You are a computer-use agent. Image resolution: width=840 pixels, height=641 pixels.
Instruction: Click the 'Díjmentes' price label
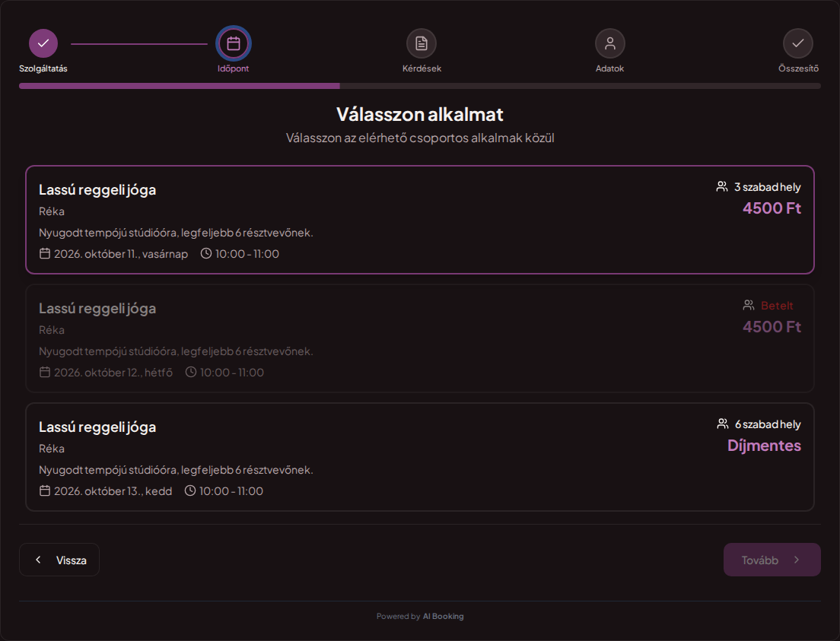point(764,446)
